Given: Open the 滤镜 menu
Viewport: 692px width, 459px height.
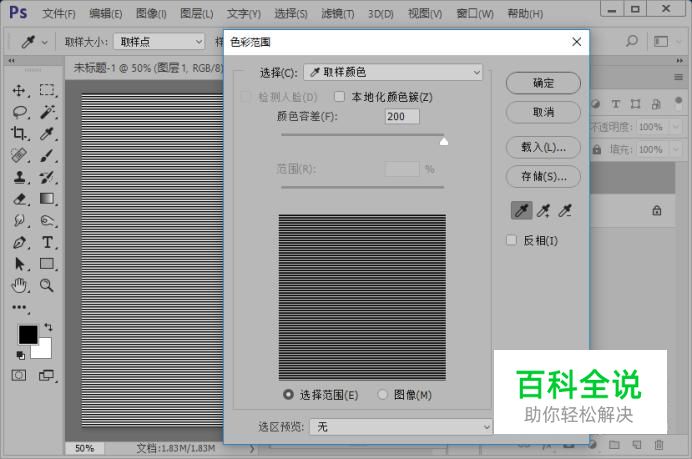Looking at the screenshot, I should pyautogui.click(x=338, y=14).
